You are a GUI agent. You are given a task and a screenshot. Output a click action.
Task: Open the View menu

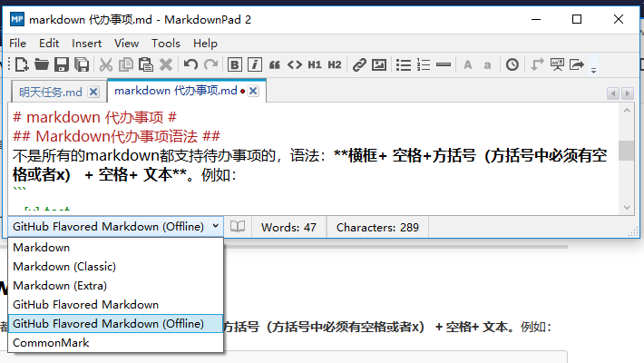click(126, 44)
